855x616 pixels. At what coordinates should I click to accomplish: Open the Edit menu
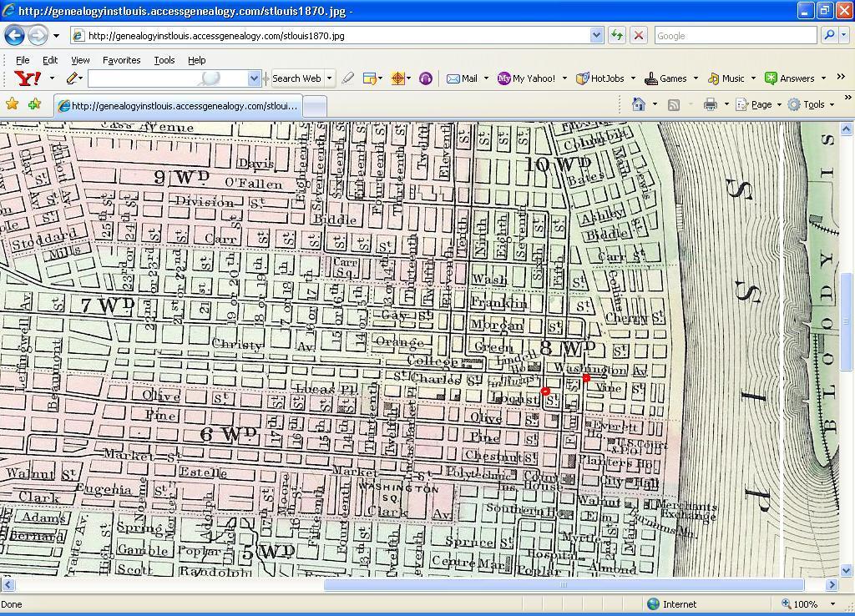pos(50,60)
